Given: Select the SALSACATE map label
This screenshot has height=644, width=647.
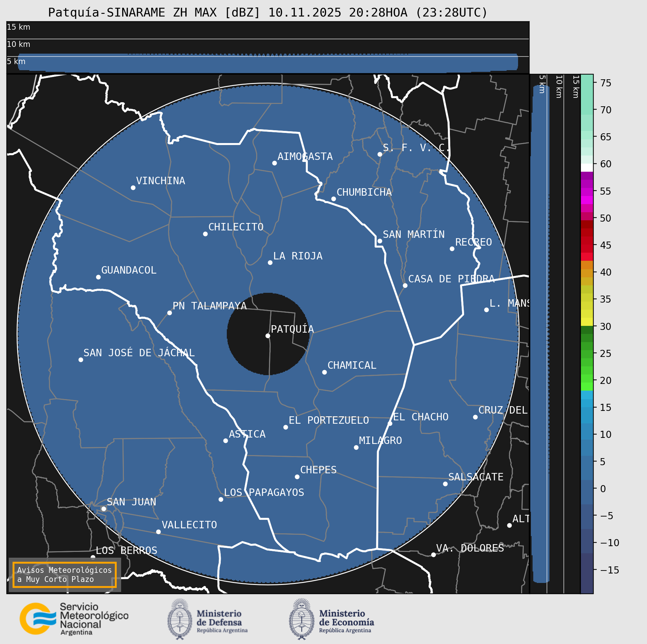Looking at the screenshot, I should click(476, 477).
